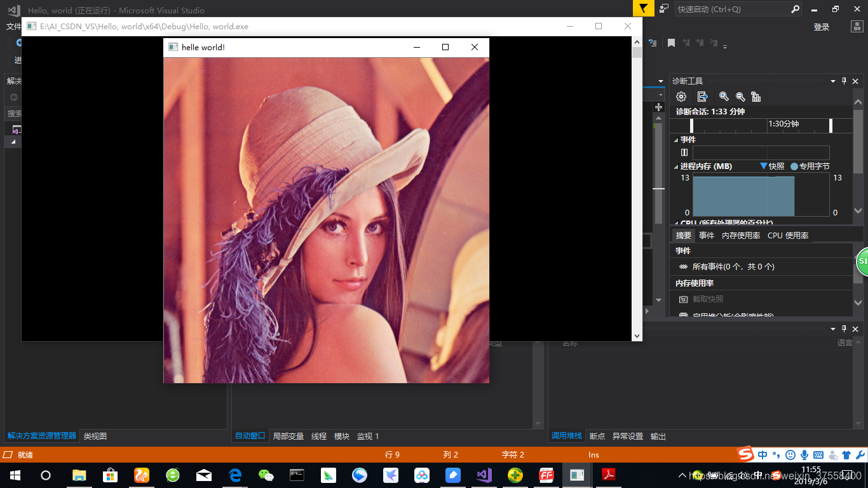Show hidden system tray icons chevron
This screenshot has width=868, height=488.
pos(682,475)
